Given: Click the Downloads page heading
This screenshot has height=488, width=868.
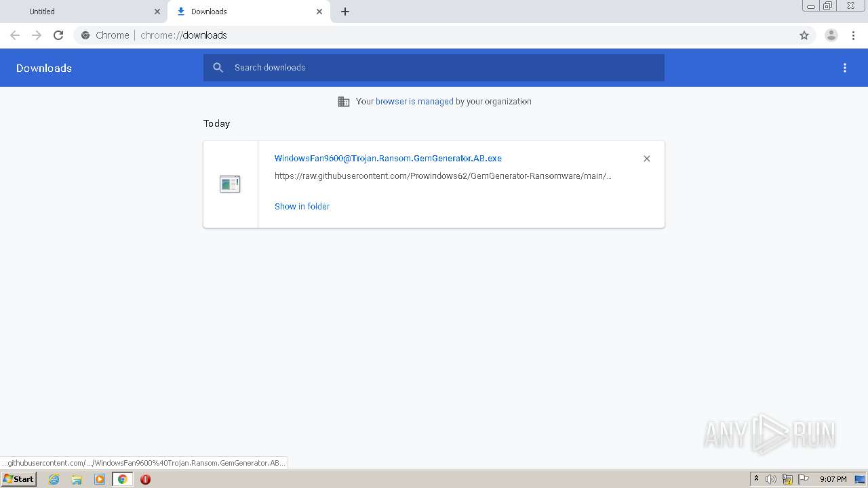Looking at the screenshot, I should [x=44, y=68].
